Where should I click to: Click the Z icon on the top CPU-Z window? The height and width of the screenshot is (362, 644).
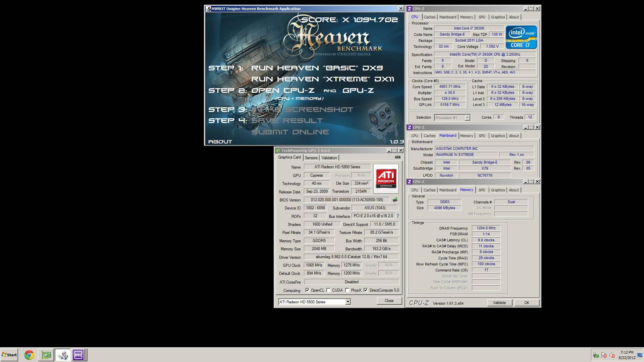pos(410,9)
